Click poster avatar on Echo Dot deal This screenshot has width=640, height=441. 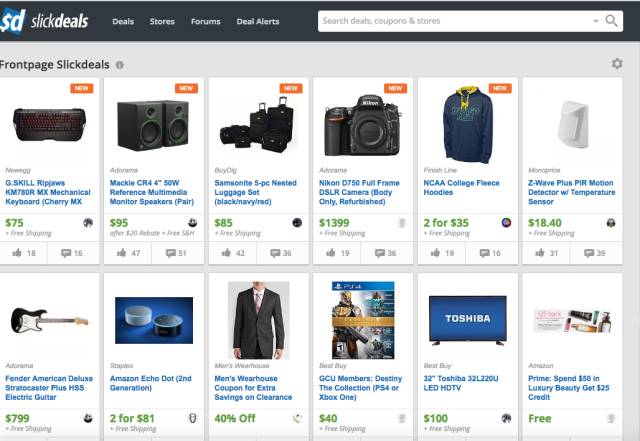tap(193, 418)
